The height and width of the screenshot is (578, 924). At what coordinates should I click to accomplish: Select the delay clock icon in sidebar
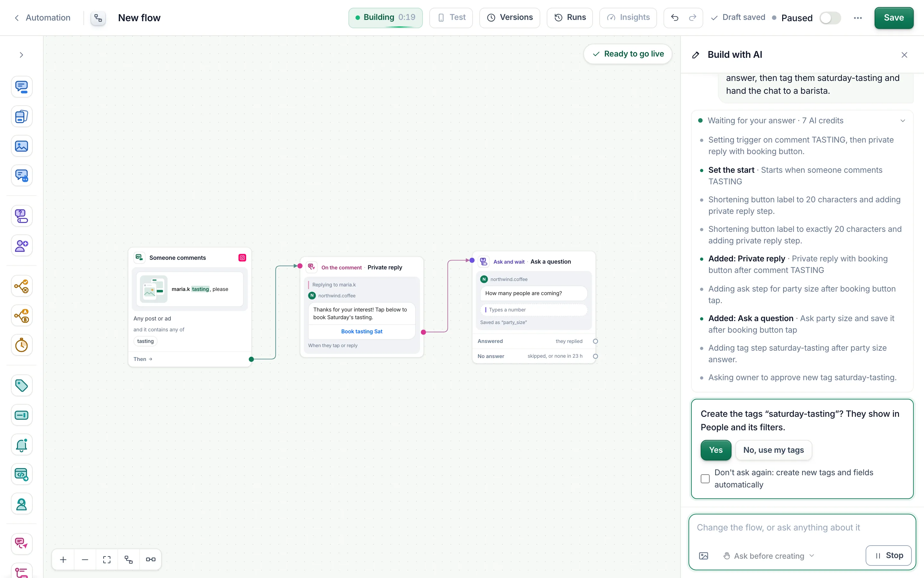(x=21, y=345)
